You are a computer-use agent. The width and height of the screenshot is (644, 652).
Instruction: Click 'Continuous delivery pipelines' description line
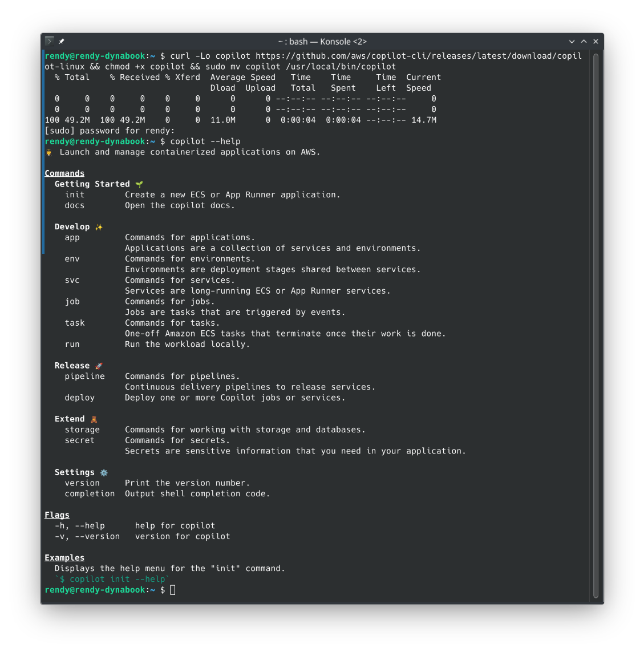coord(250,387)
